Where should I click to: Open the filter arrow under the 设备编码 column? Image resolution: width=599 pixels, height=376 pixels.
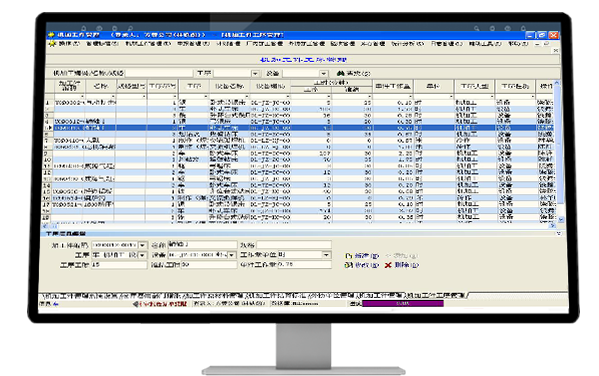[288, 96]
